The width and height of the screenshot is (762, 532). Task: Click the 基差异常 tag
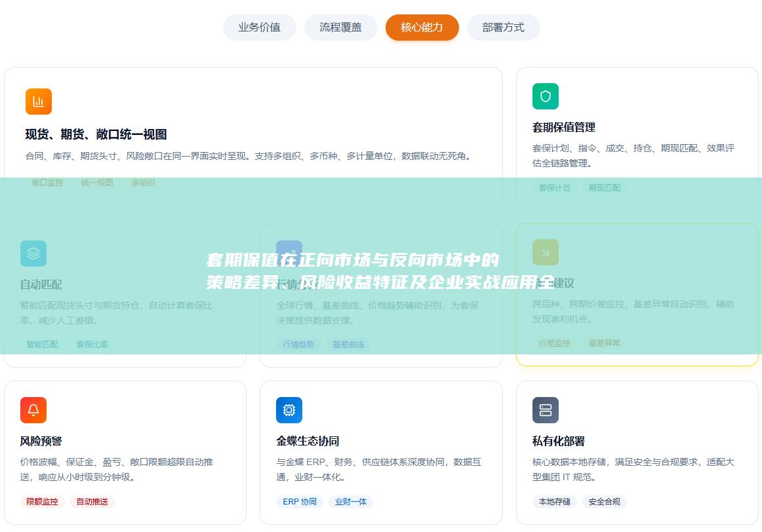[x=605, y=343]
